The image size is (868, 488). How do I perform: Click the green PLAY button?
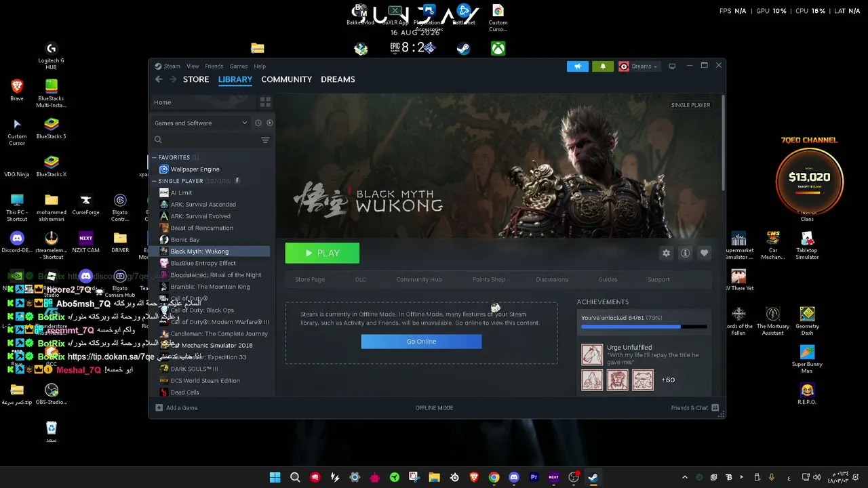pyautogui.click(x=322, y=253)
